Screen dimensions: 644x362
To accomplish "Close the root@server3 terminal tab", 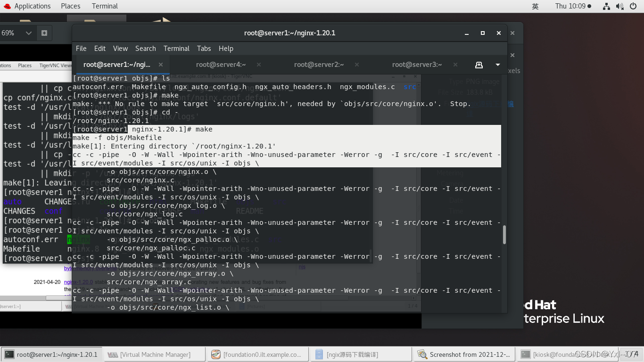I will pos(455,65).
